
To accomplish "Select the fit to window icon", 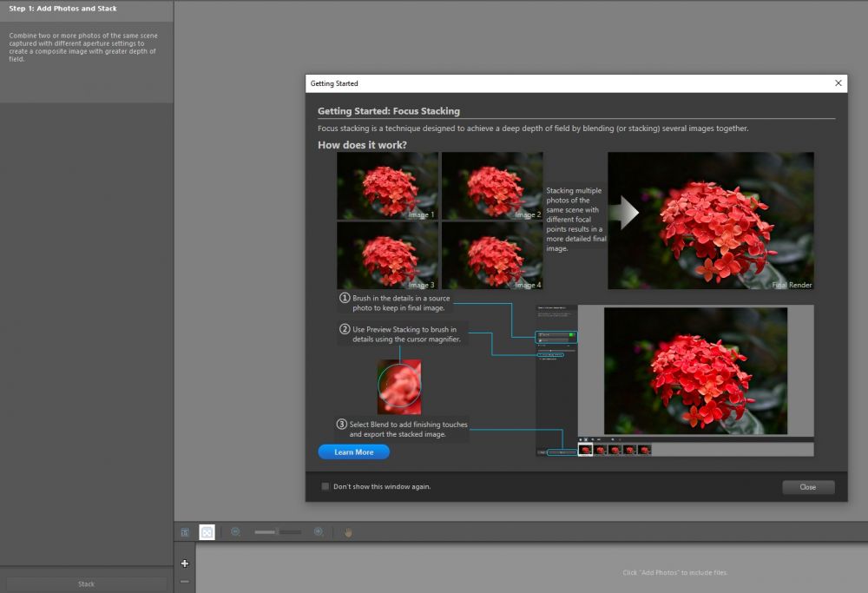I will click(x=207, y=532).
